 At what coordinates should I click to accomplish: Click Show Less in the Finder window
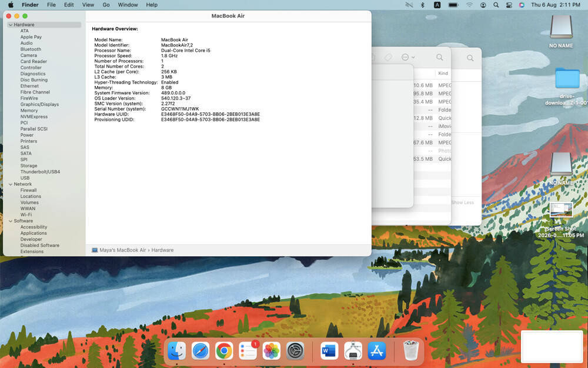(462, 203)
